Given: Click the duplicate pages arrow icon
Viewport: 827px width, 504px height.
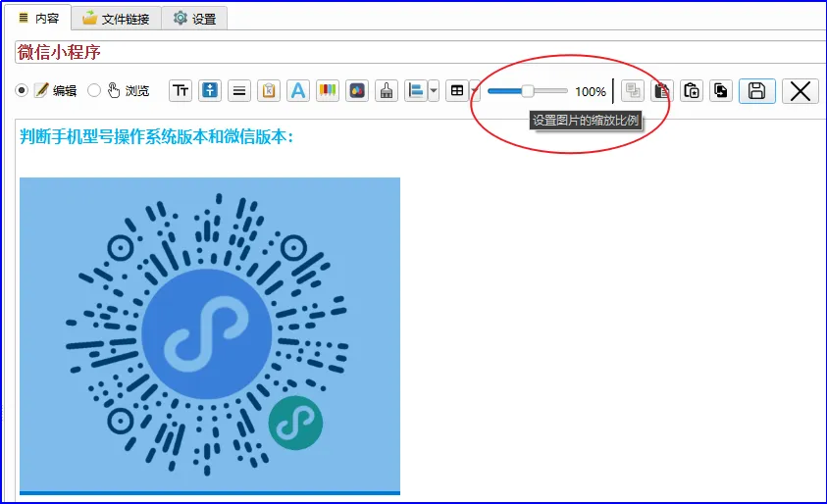Looking at the screenshot, I should click(x=721, y=90).
